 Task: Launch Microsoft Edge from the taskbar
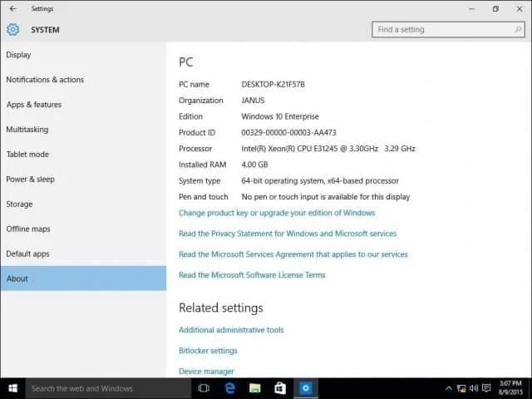(229, 388)
